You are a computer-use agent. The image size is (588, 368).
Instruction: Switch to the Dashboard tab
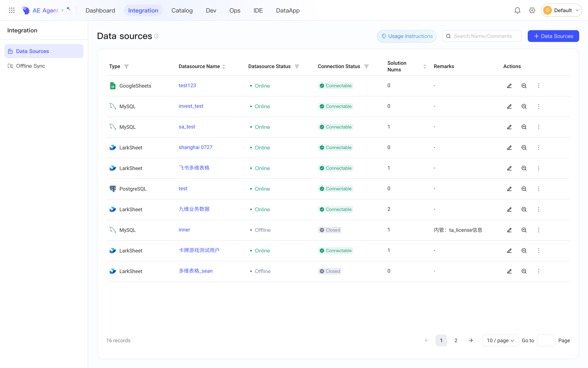[100, 10]
